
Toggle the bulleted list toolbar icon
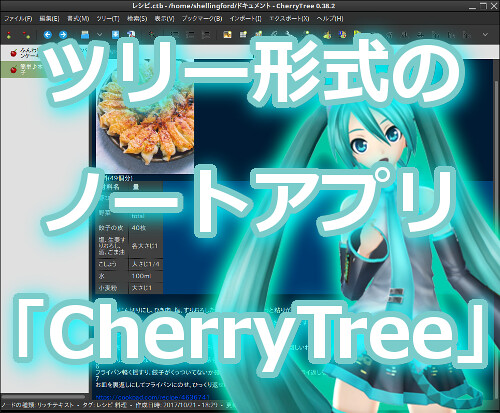click(175, 35)
